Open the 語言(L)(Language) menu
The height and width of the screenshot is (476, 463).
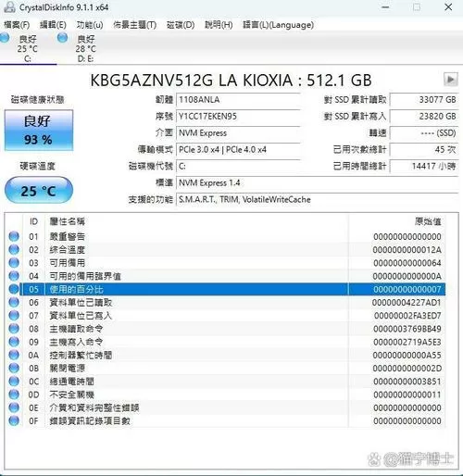click(278, 25)
